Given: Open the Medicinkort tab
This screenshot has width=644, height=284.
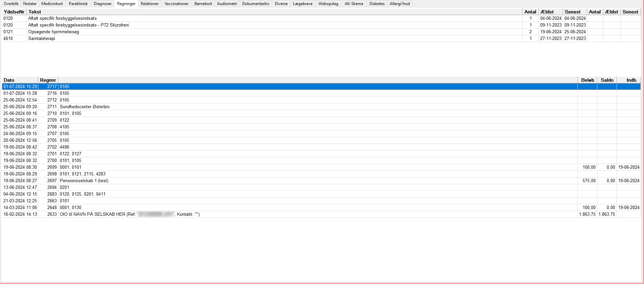Looking at the screenshot, I should (x=52, y=4).
